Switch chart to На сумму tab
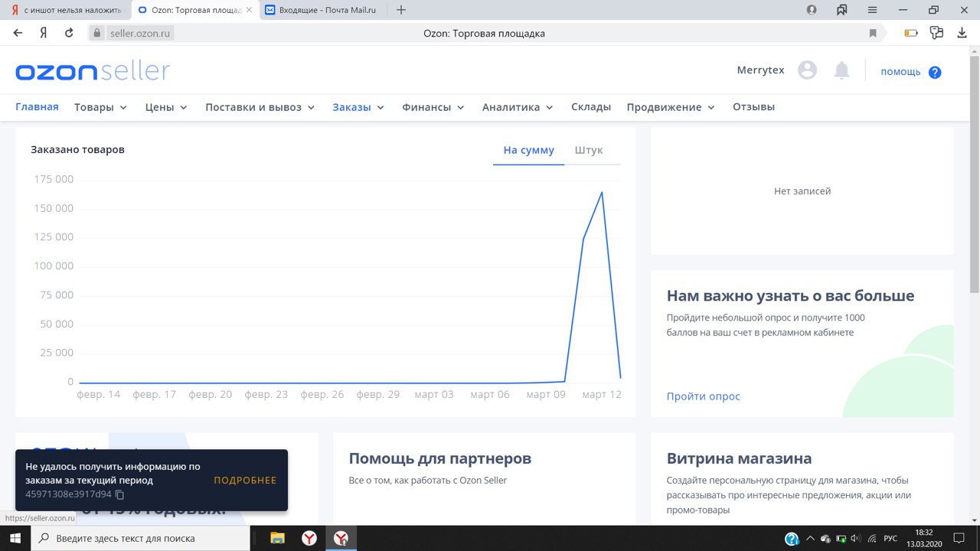Image resolution: width=980 pixels, height=551 pixels. point(528,150)
